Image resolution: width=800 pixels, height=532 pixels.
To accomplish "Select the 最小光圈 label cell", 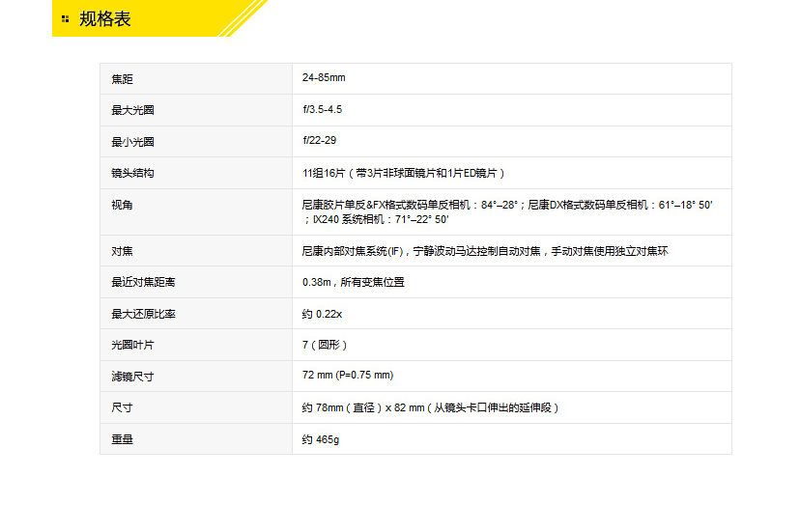I will click(196, 141).
